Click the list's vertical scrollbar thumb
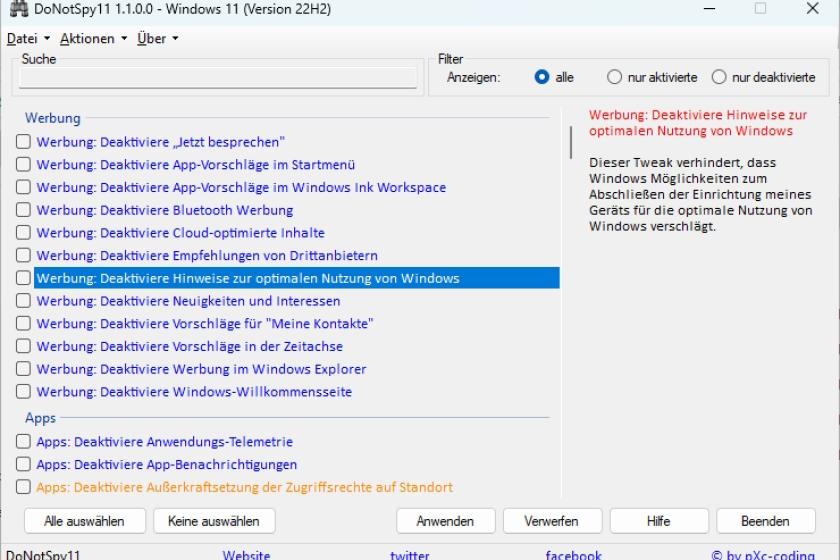Viewport: 840px width, 560px height. 571,143
